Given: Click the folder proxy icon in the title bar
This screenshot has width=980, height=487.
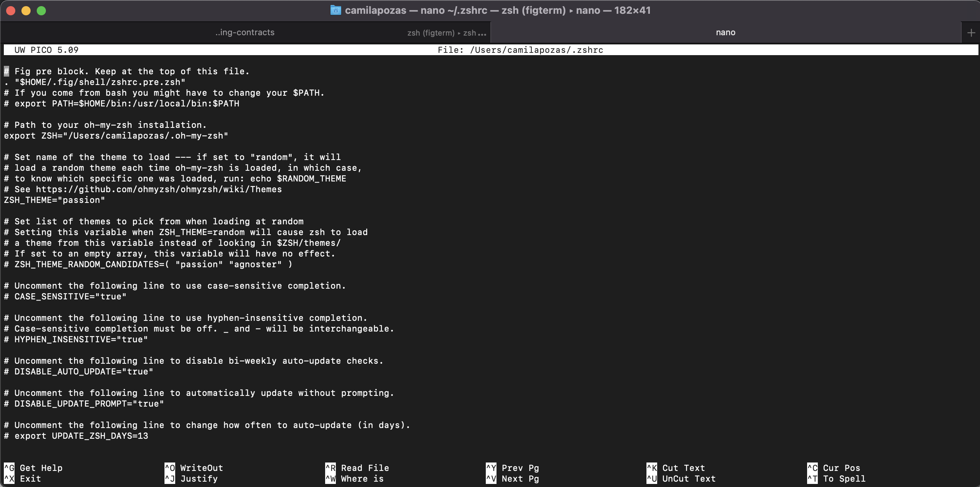Looking at the screenshot, I should click(335, 10).
